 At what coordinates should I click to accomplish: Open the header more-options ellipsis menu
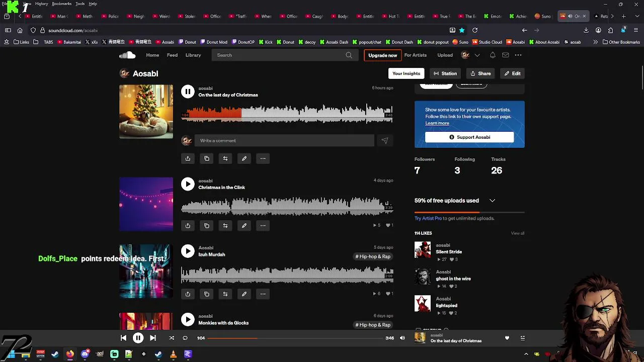click(x=518, y=55)
